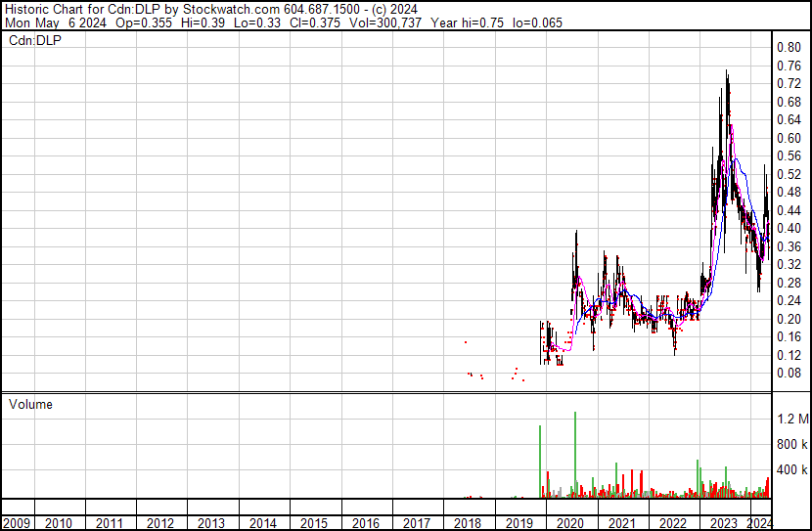Click the Cl=0.375 closing price value
Viewport: 812px width, 531px height.
point(315,22)
